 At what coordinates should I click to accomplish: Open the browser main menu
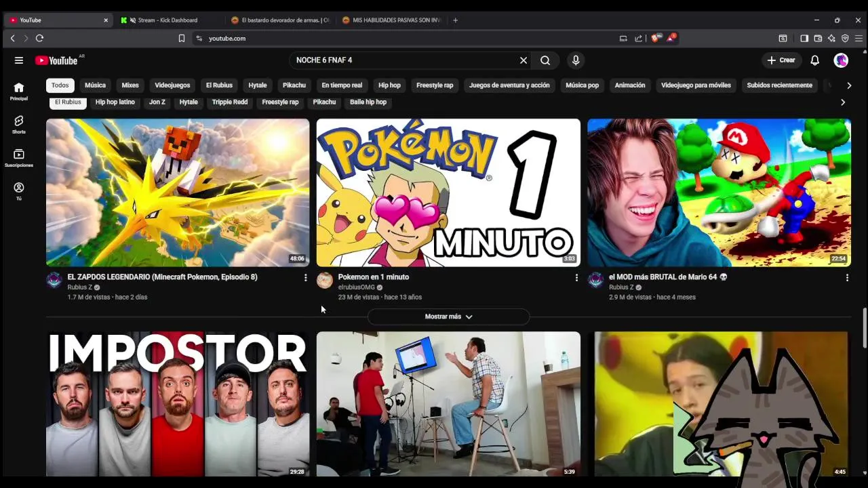coord(859,39)
